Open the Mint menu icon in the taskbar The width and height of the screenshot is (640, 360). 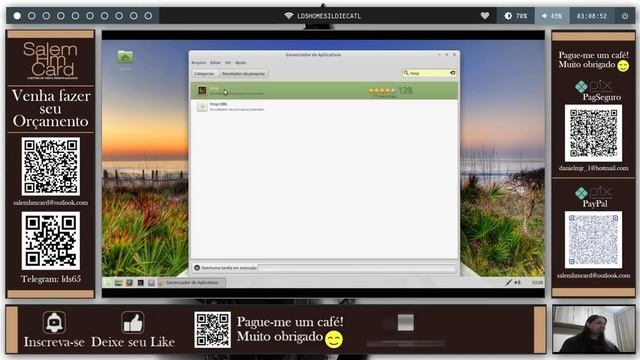tap(108, 282)
